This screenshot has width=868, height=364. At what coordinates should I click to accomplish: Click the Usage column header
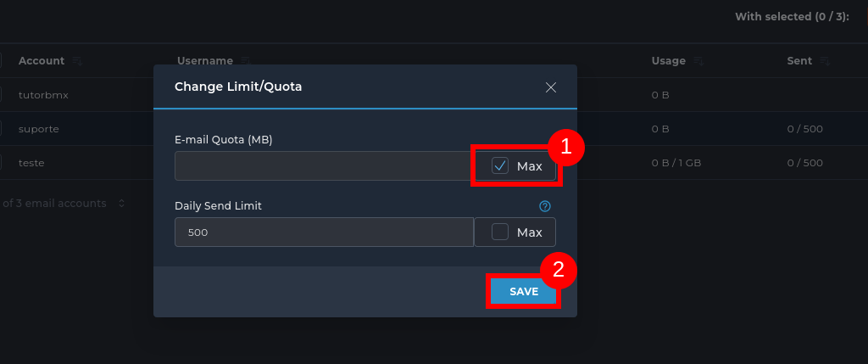[x=668, y=61]
